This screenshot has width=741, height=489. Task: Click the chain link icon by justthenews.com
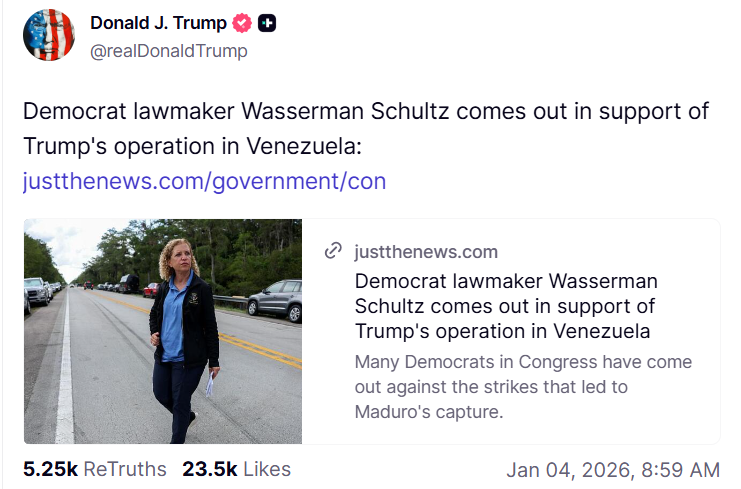point(333,251)
